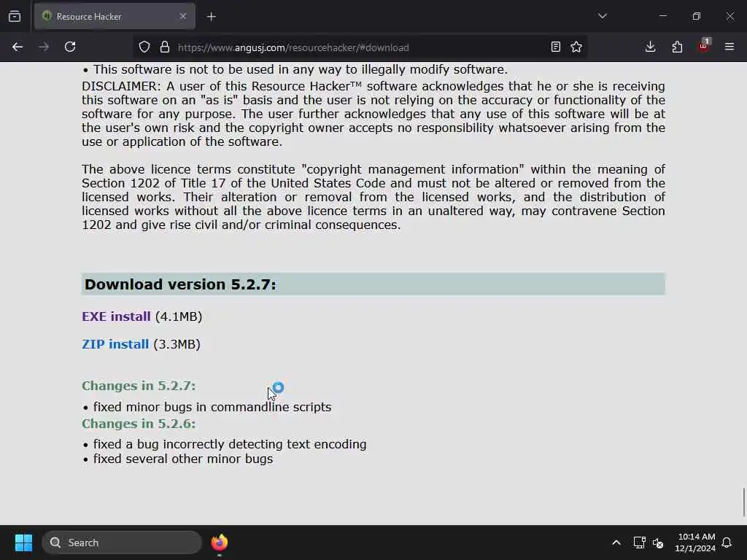Open the notifications bell icon

click(x=727, y=542)
